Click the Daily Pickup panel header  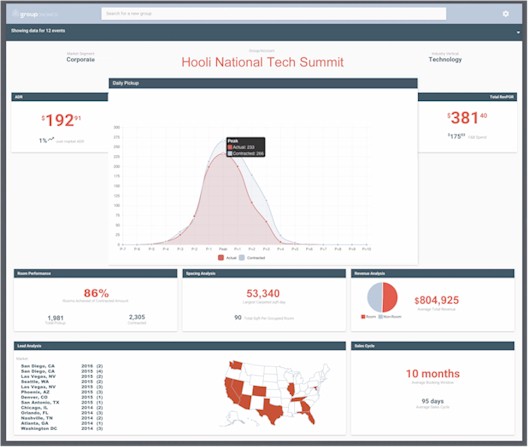click(263, 83)
